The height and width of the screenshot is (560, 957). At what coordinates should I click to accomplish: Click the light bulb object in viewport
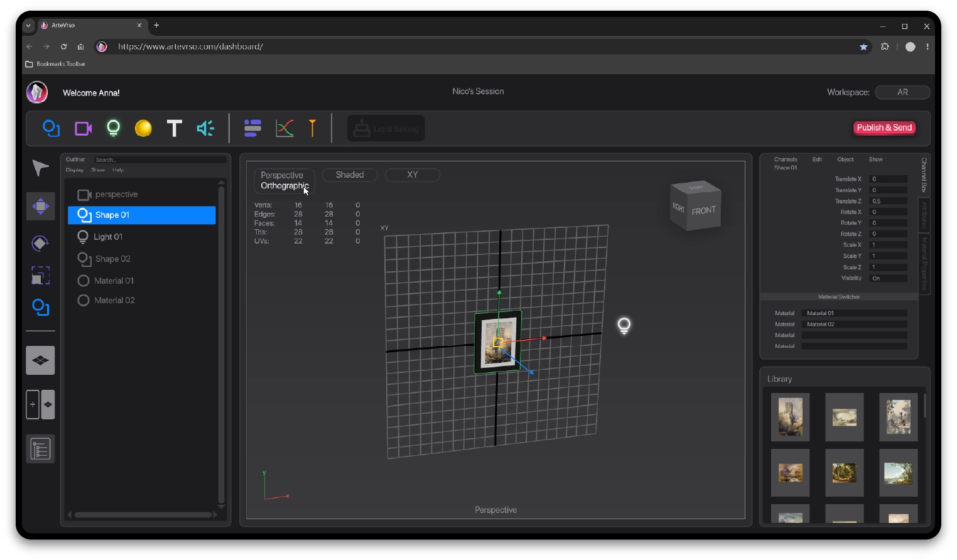[624, 325]
